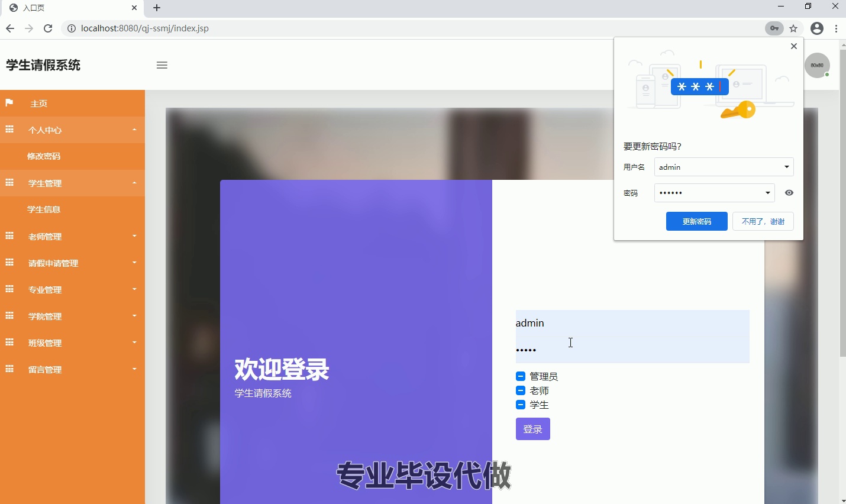Screen dimensions: 846x504
Task: Click the grid icon beside 请假申请管理
Action: click(x=9, y=263)
